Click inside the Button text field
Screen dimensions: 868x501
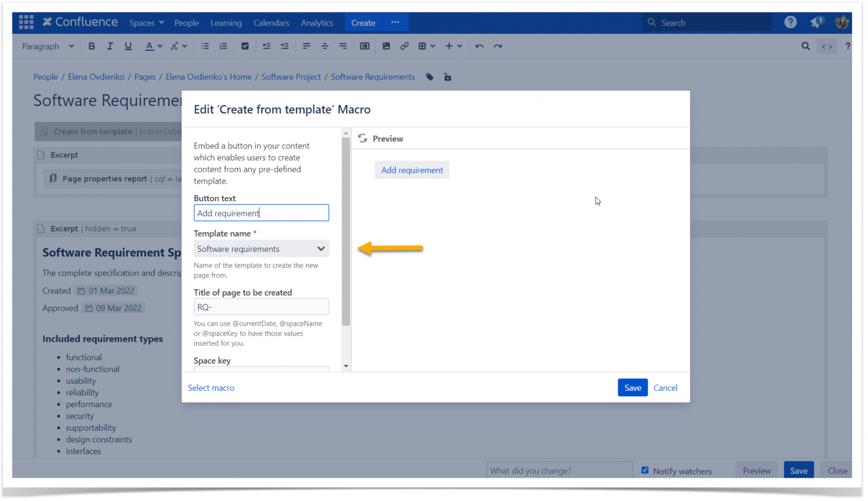point(261,212)
